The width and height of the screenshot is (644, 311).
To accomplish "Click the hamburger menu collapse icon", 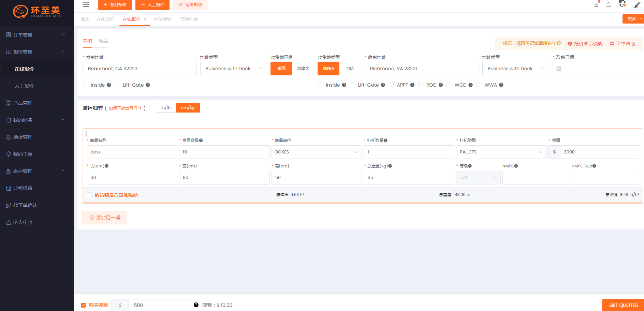I will (86, 5).
